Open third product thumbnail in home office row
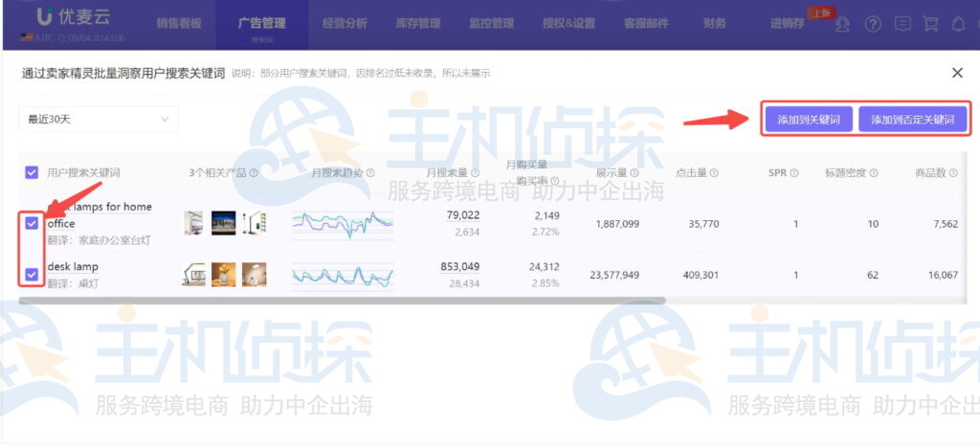 254,223
